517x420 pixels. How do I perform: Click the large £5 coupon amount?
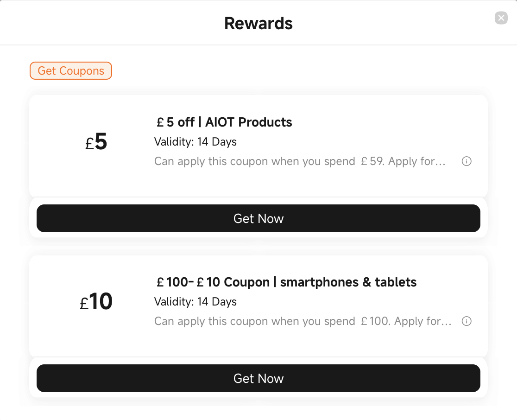(x=96, y=142)
